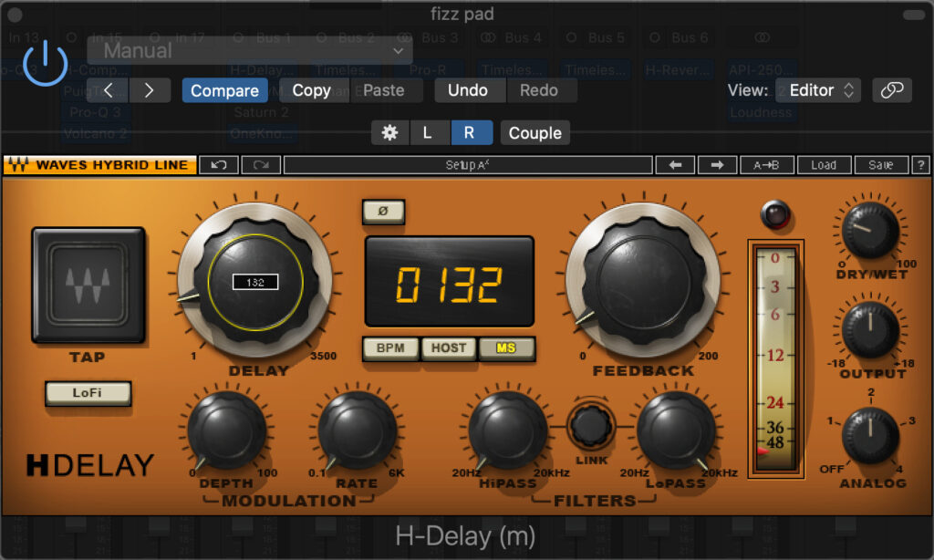Screen dimensions: 934x560
Task: Click the HDELAY logo text
Action: tap(90, 465)
